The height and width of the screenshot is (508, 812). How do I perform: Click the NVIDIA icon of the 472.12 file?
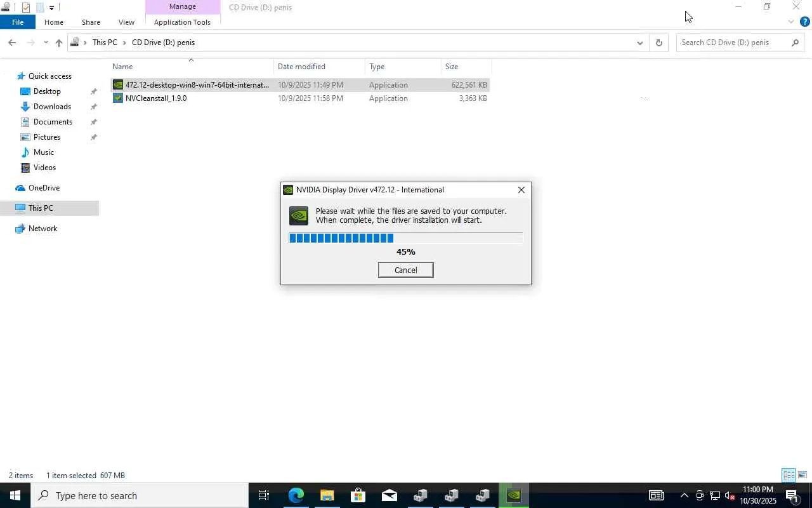click(x=117, y=85)
